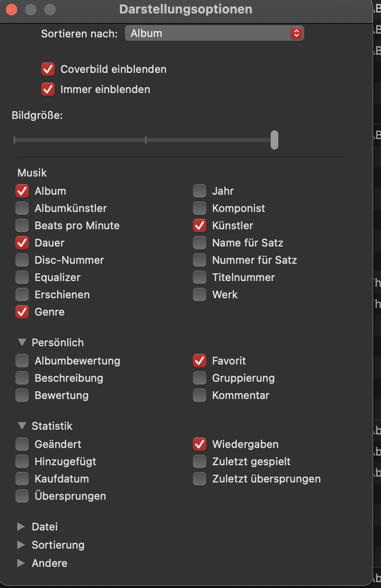This screenshot has height=588, width=381.
Task: Turn on the Jahr column
Action: (200, 191)
